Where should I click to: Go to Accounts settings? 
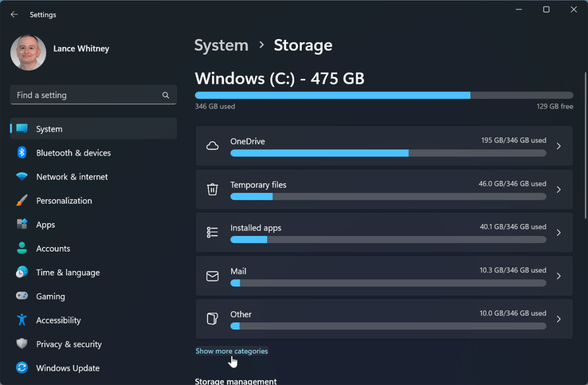53,248
